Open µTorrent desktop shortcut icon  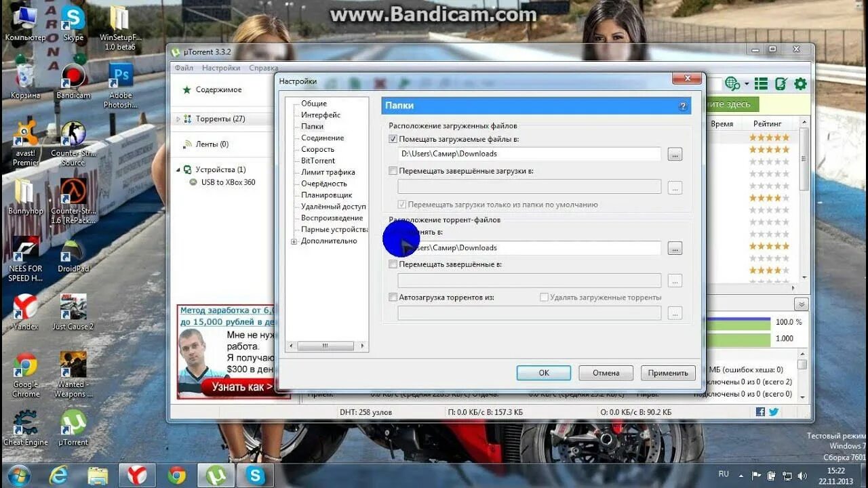pos(73,428)
